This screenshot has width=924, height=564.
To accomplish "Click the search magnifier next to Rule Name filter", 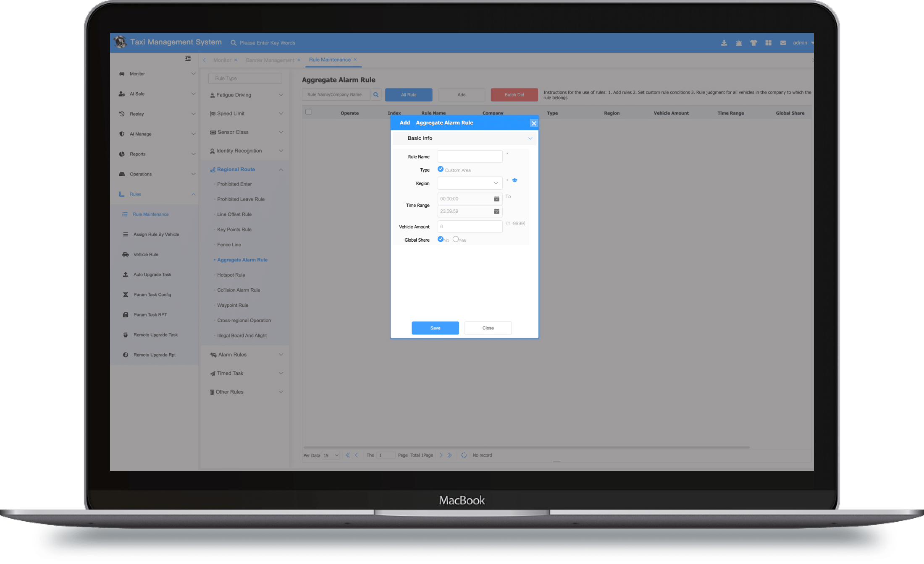I will pos(376,95).
